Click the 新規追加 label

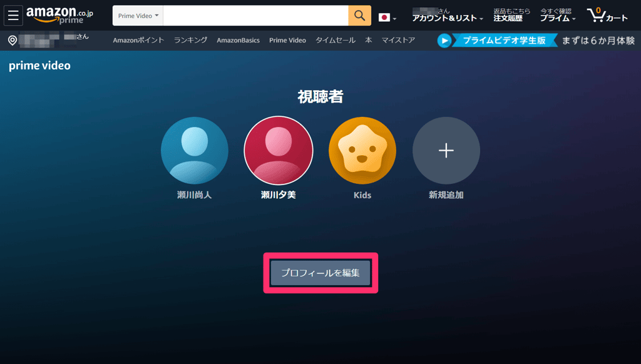[x=446, y=195]
